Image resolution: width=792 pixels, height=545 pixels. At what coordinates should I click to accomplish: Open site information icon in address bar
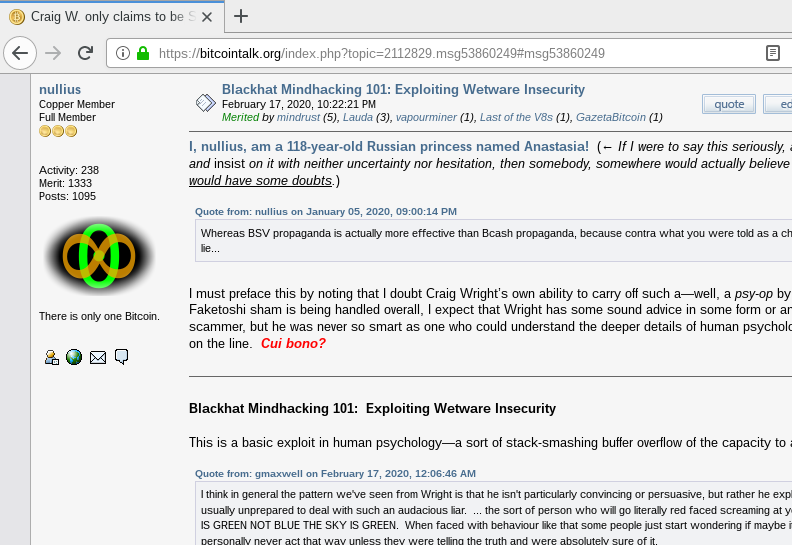click(123, 53)
